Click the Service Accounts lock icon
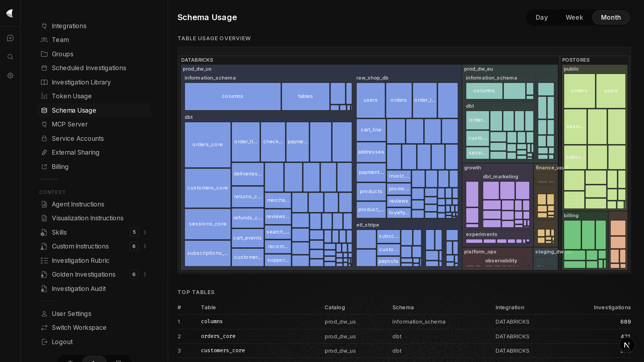The height and width of the screenshot is (362, 644). coord(44,138)
